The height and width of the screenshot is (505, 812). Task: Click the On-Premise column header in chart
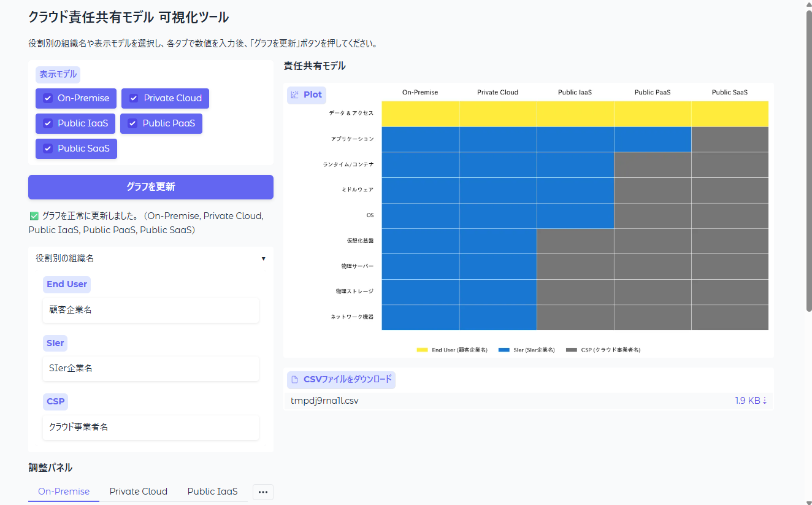[420, 93]
